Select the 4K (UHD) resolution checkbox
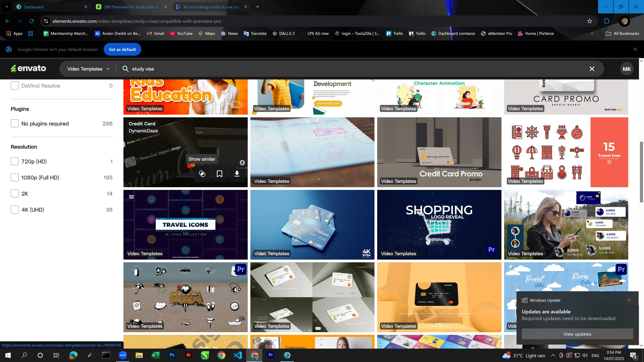 tap(15, 210)
